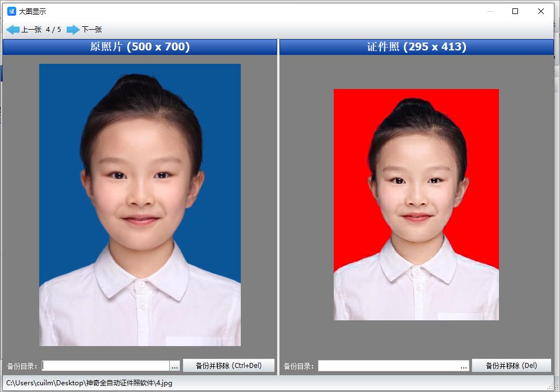Click the app icon in title bar
This screenshot has width=560, height=392.
point(12,11)
